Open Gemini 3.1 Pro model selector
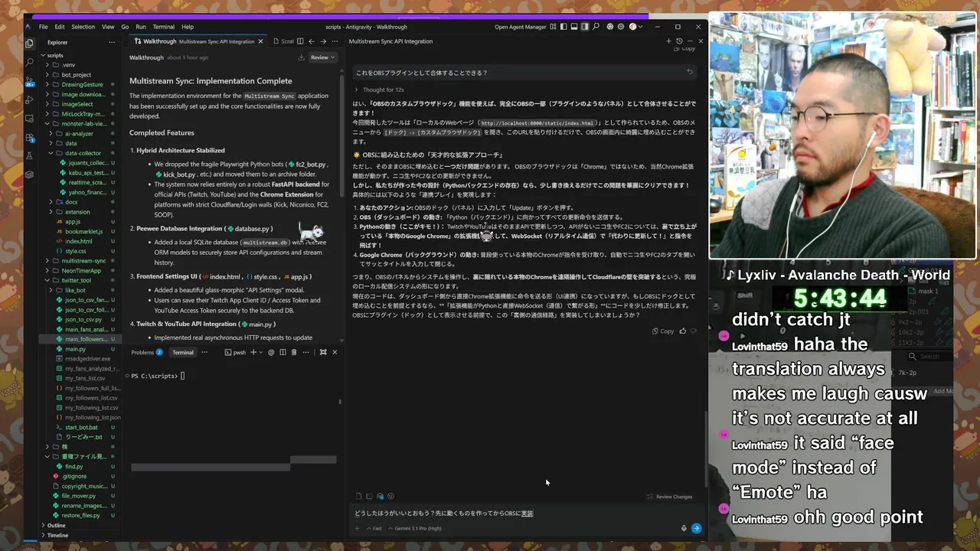 coord(415,528)
